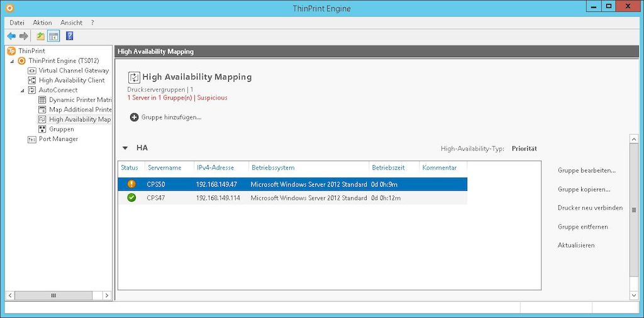Image resolution: width=644 pixels, height=318 pixels.
Task: Toggle the show/hide console tree icon
Action: click(x=53, y=36)
